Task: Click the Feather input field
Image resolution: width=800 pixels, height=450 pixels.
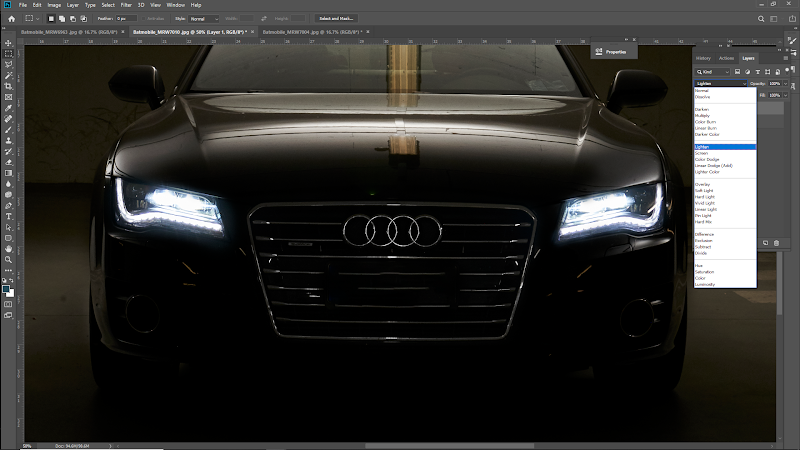Action: click(x=126, y=18)
